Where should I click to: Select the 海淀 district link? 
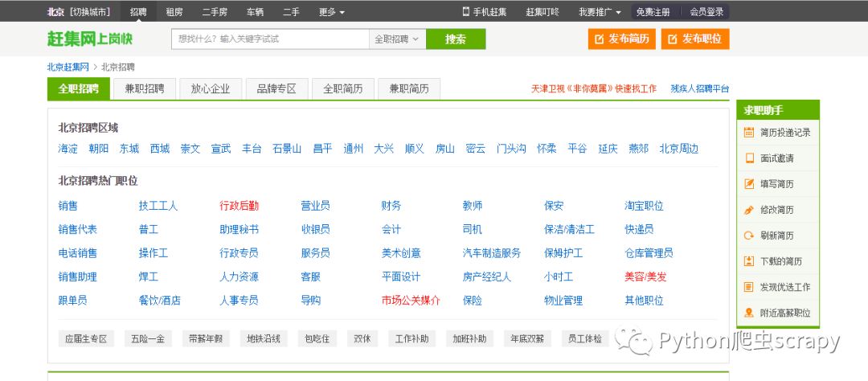pos(68,149)
